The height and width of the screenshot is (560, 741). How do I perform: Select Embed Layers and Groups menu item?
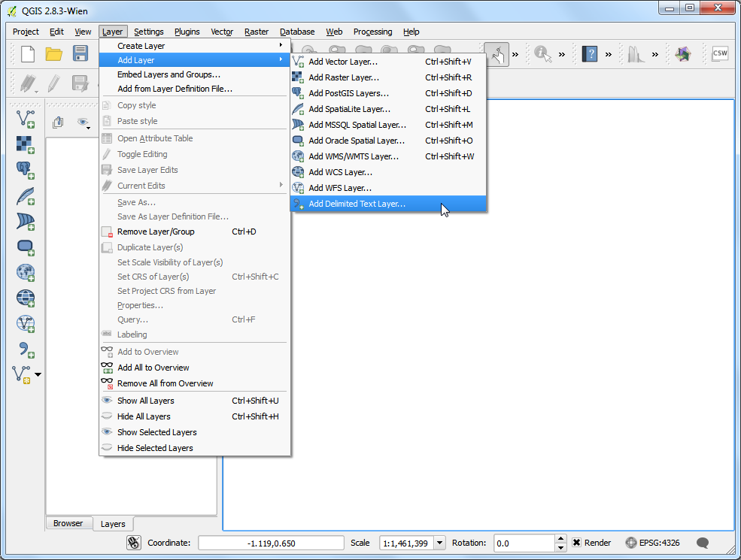[194, 74]
